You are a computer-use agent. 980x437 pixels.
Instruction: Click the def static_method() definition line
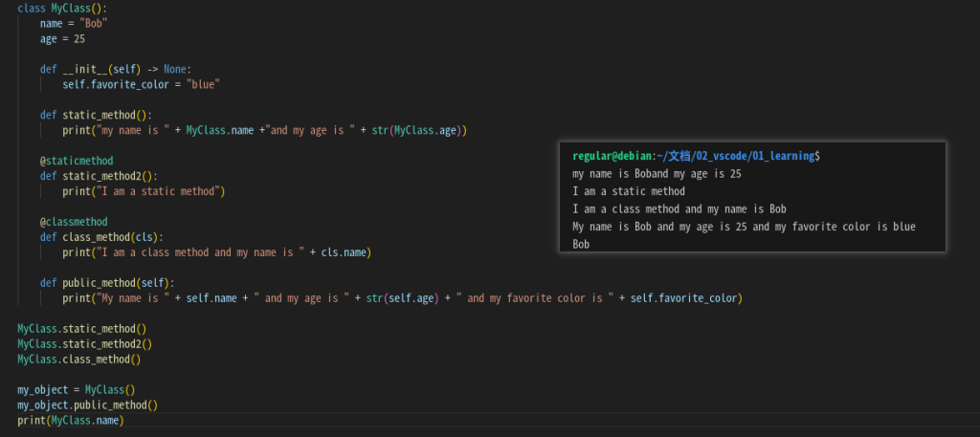96,115
